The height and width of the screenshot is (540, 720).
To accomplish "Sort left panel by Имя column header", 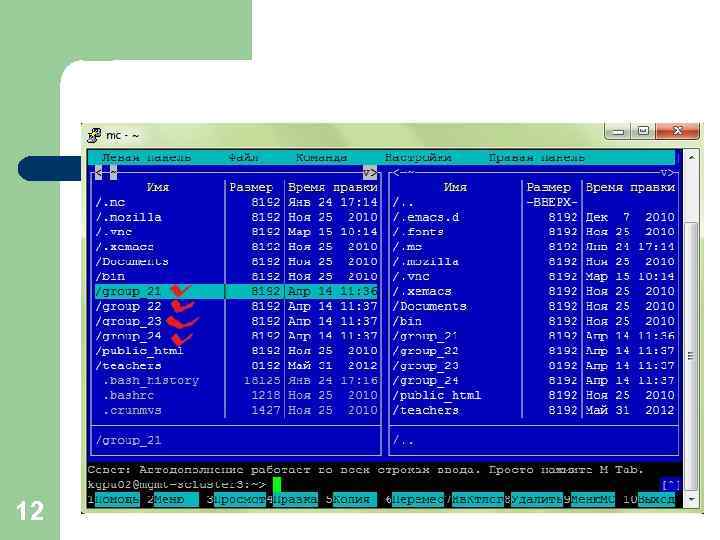I will click(158, 187).
